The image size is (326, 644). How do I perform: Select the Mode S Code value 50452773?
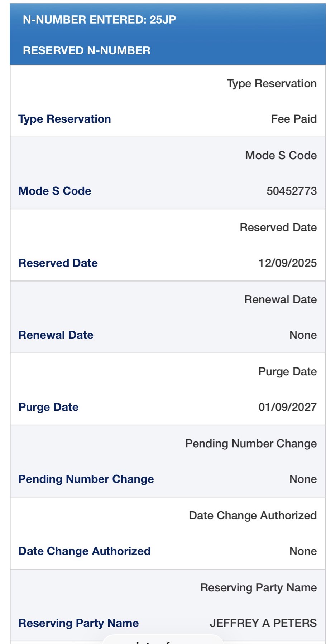[291, 191]
